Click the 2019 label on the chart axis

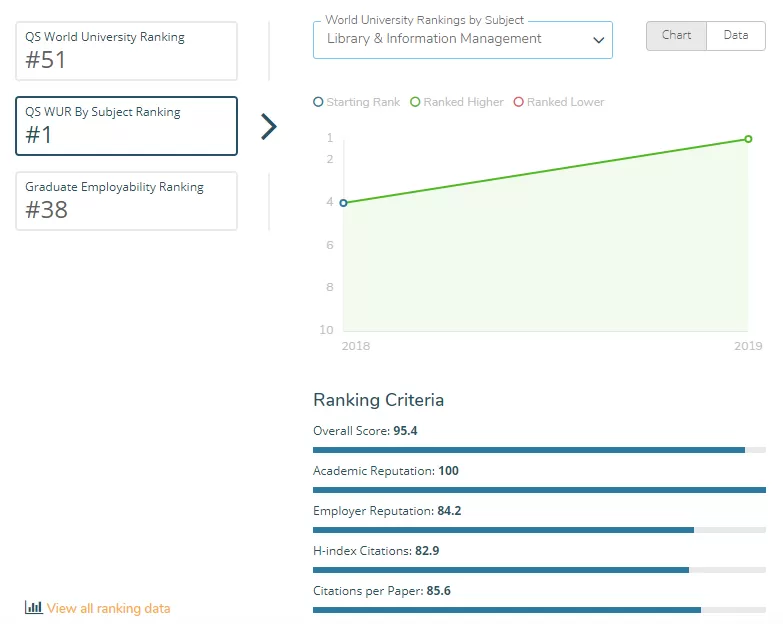[x=748, y=346]
